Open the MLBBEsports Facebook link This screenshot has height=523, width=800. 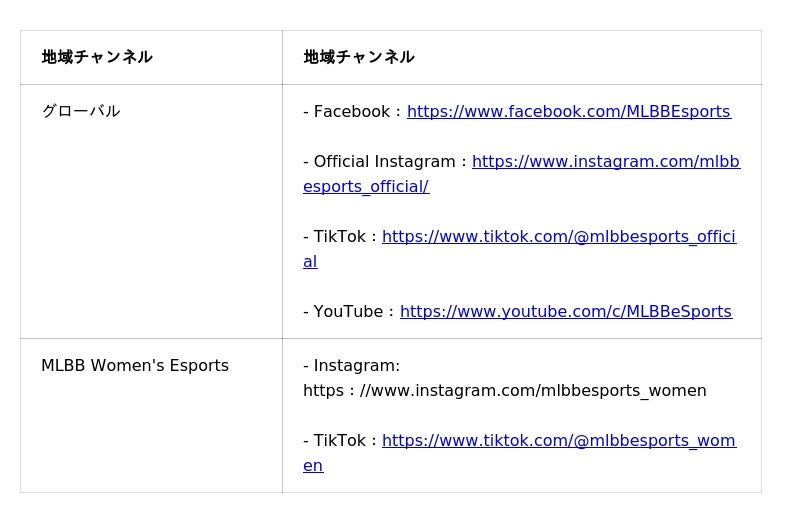click(568, 112)
